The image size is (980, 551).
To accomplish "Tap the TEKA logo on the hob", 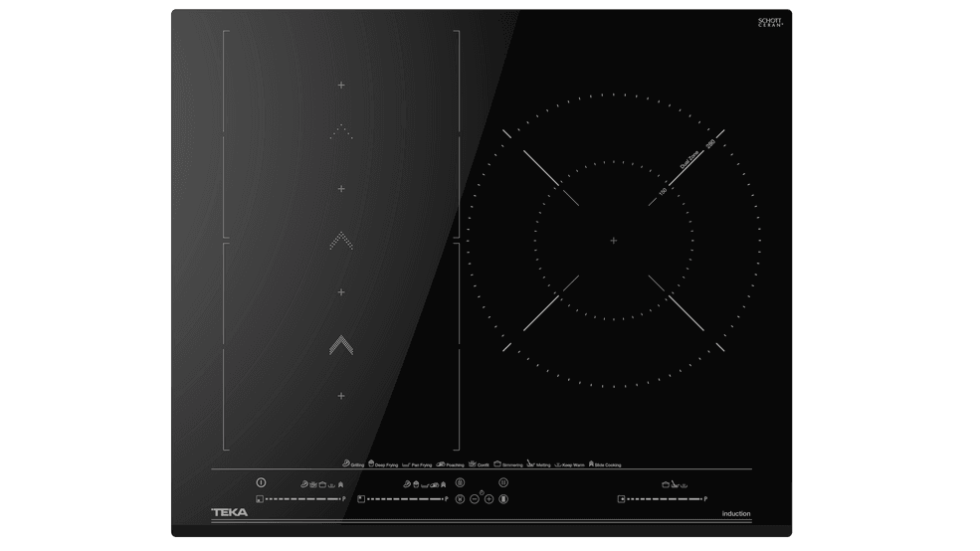I will (230, 513).
